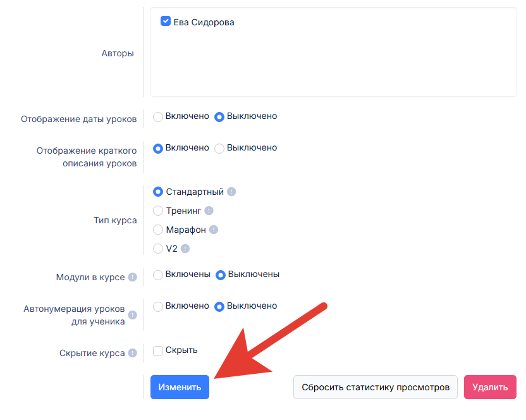
Task: Click Сбросить статистику просмотров button
Action: pyautogui.click(x=376, y=387)
